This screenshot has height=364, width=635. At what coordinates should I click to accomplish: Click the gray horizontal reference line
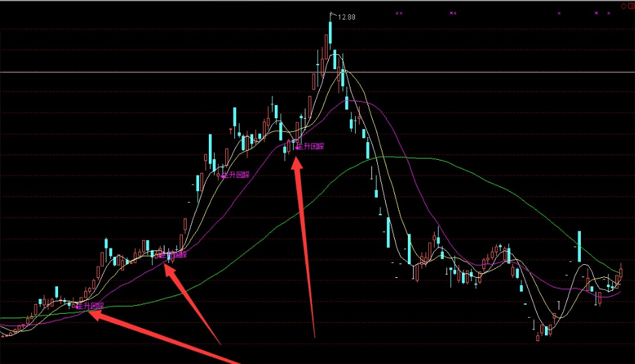coord(317,72)
